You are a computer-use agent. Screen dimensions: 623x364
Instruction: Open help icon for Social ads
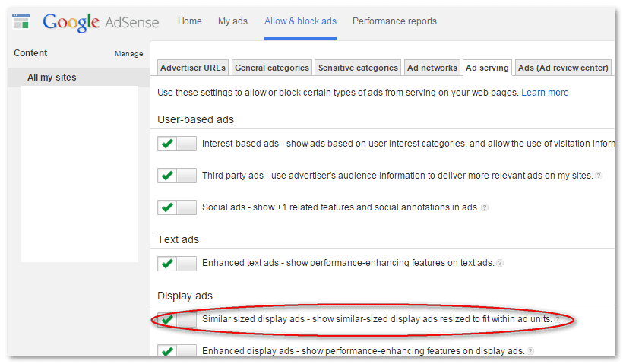tap(485, 207)
